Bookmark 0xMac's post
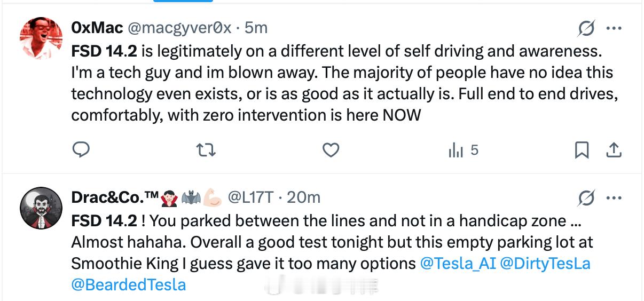Image resolution: width=644 pixels, height=301 pixels. 582,151
